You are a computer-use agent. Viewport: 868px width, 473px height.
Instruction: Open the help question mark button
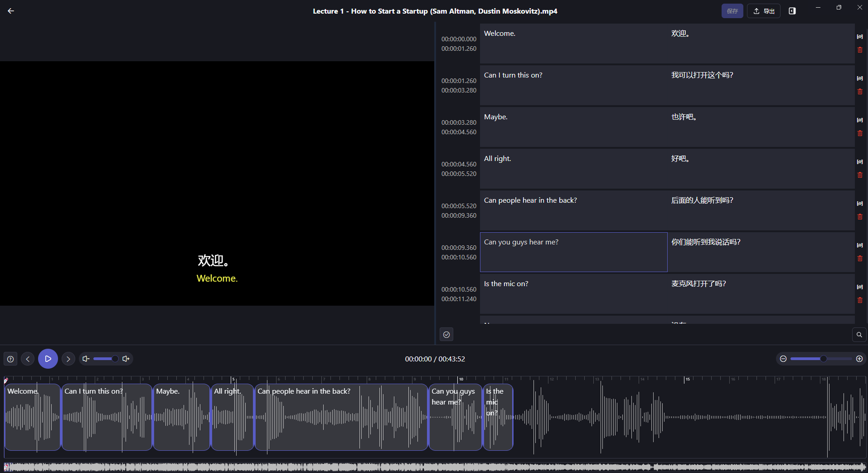10,359
